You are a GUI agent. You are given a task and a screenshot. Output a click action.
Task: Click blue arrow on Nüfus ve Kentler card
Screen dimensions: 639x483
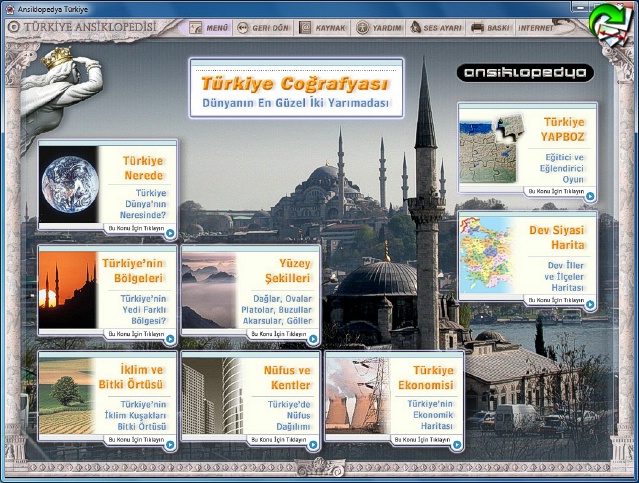tap(313, 439)
